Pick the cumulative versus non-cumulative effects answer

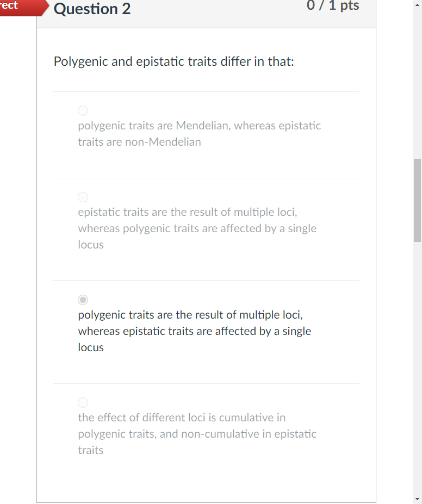coord(83,402)
